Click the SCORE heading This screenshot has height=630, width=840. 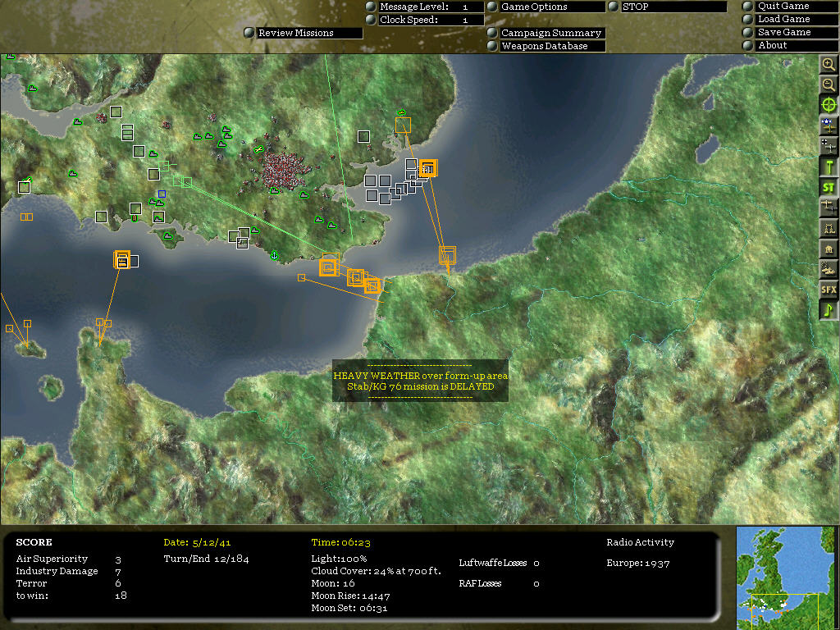coord(34,543)
